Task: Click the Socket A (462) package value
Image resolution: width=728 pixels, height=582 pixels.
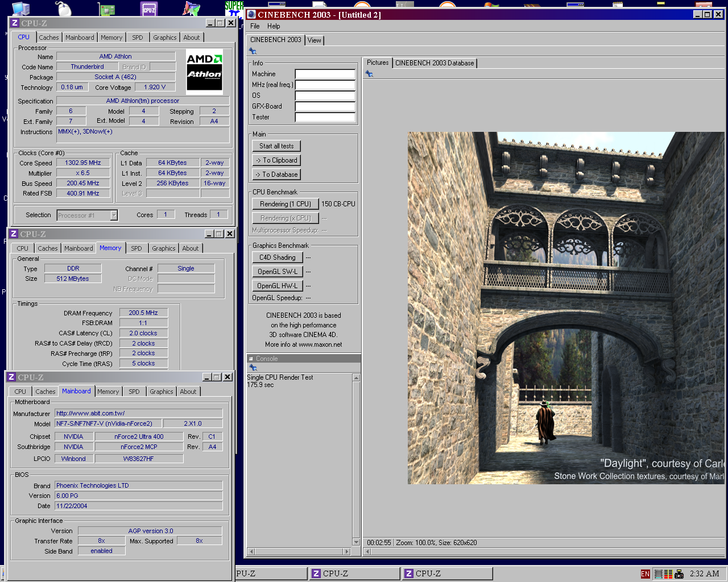Action: pyautogui.click(x=115, y=77)
